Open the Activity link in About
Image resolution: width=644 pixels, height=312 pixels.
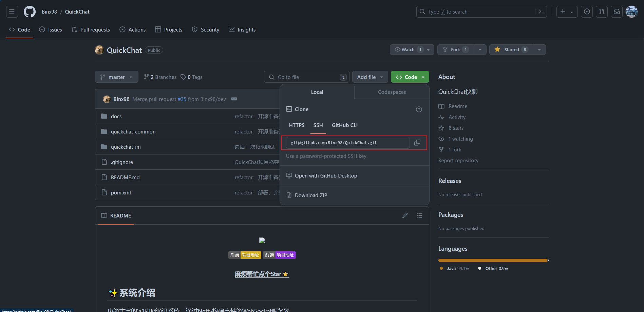(452, 117)
